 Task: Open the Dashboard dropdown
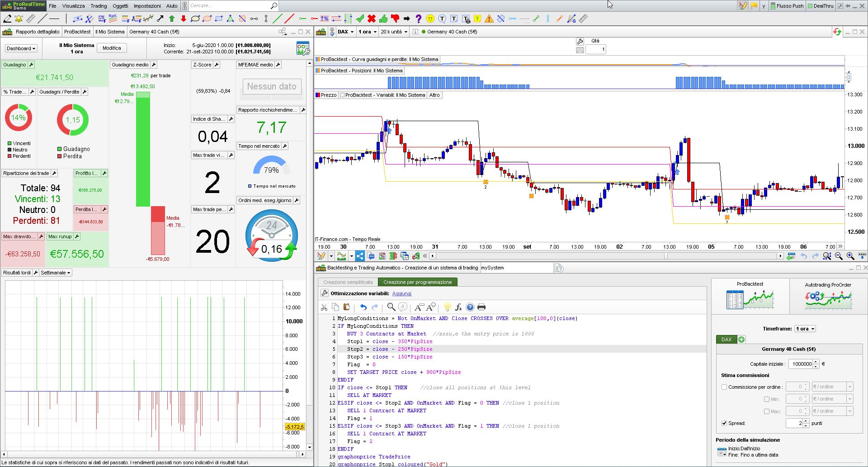pos(21,48)
